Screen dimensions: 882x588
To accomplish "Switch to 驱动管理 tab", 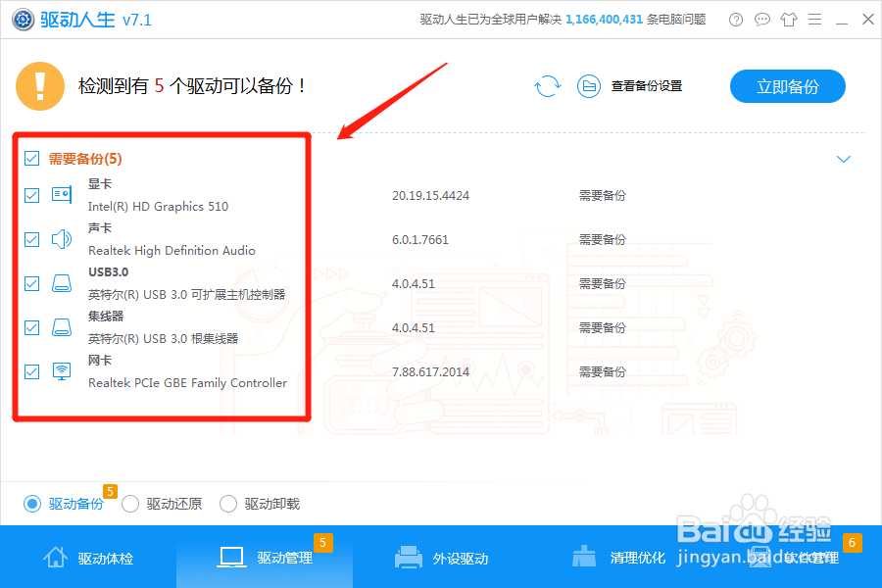I will point(265,557).
